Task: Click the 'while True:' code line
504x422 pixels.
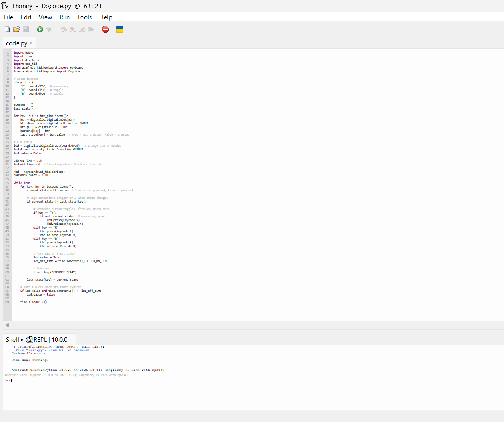Action: point(23,183)
